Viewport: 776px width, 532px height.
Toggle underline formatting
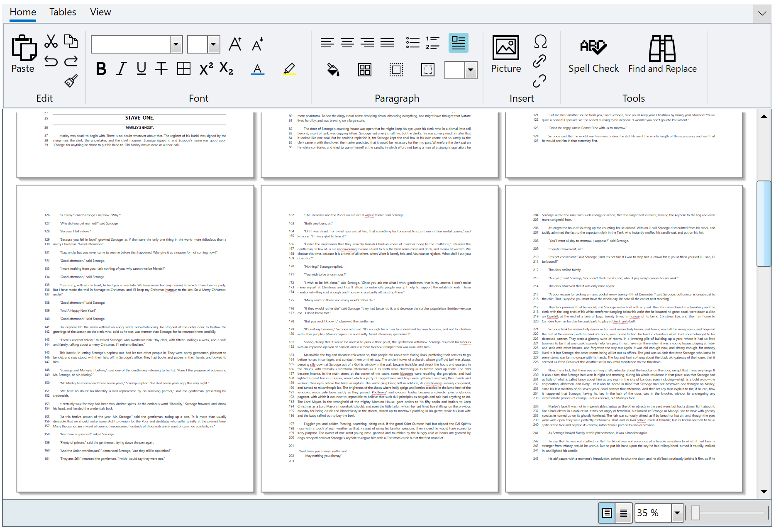[x=142, y=69]
